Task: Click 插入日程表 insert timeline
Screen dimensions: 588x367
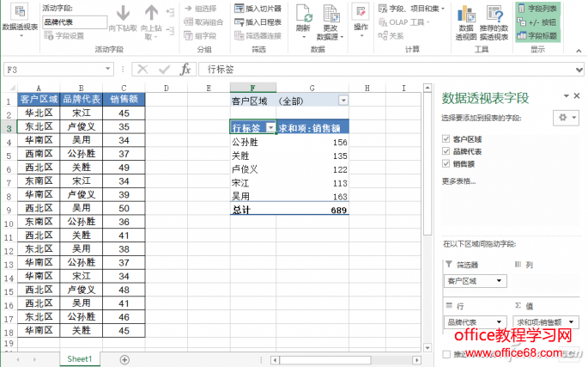Action: click(x=258, y=22)
